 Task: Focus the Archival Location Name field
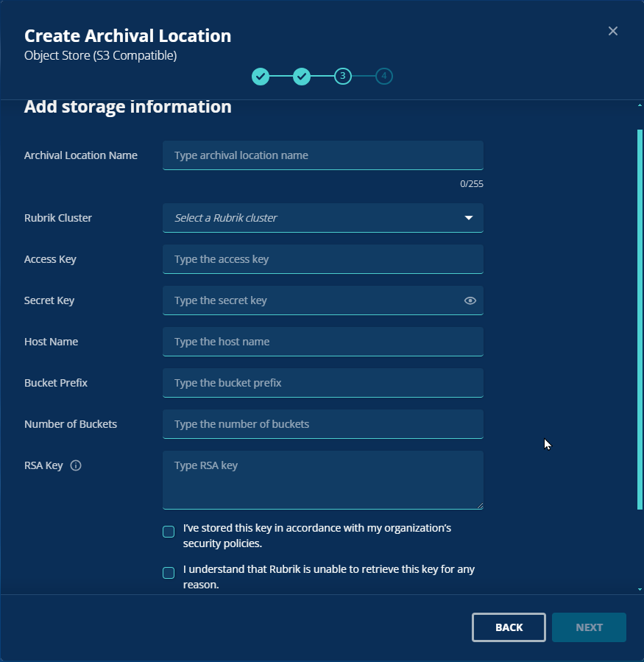pos(323,155)
